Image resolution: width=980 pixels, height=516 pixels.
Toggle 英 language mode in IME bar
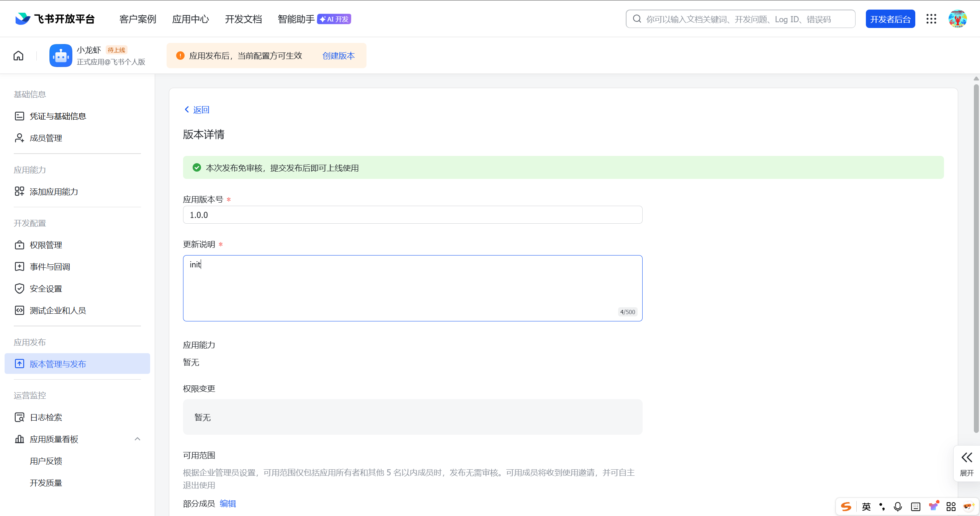[x=866, y=507]
